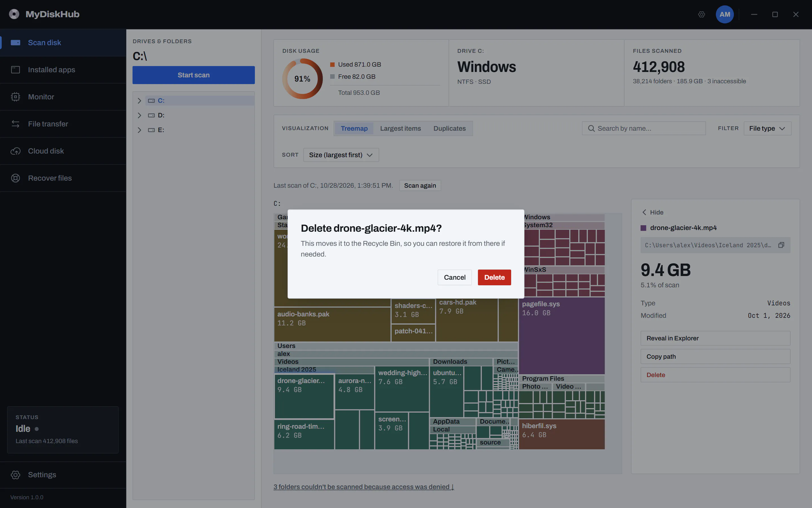Confirm with the red Delete button in dialog
Screen dimensions: 812x508
(x=494, y=277)
